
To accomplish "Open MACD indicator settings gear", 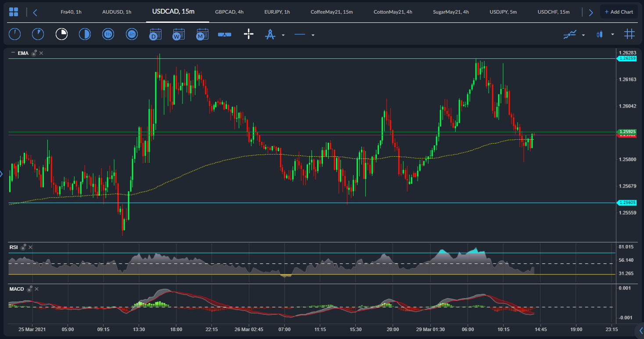I will point(29,289).
